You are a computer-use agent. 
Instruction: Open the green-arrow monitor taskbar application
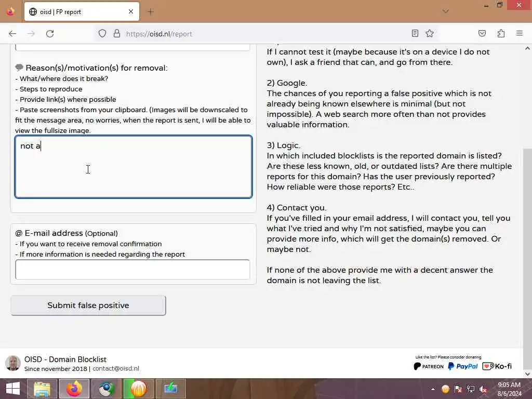171,389
